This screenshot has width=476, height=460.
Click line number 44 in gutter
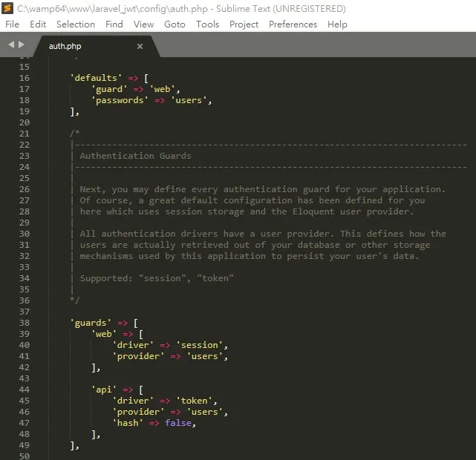25,390
